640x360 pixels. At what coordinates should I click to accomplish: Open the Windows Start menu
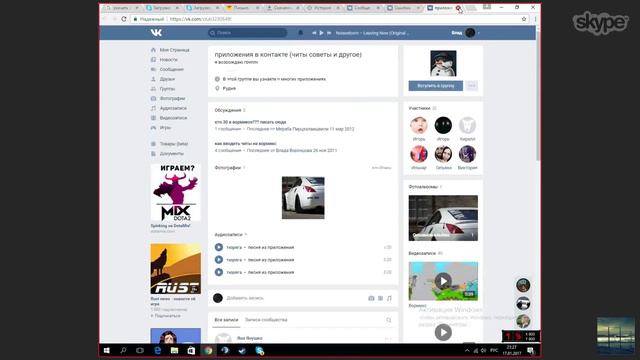pos(107,351)
